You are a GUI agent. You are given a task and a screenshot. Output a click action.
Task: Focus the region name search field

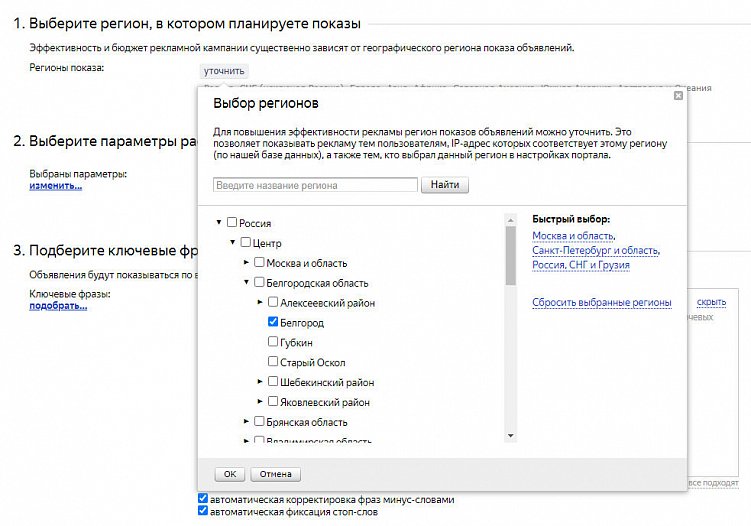tap(315, 185)
